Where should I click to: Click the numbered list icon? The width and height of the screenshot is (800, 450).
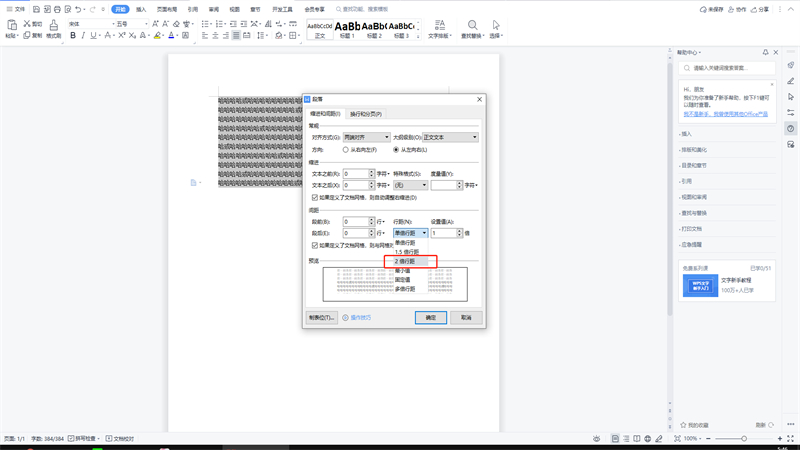tap(219, 24)
